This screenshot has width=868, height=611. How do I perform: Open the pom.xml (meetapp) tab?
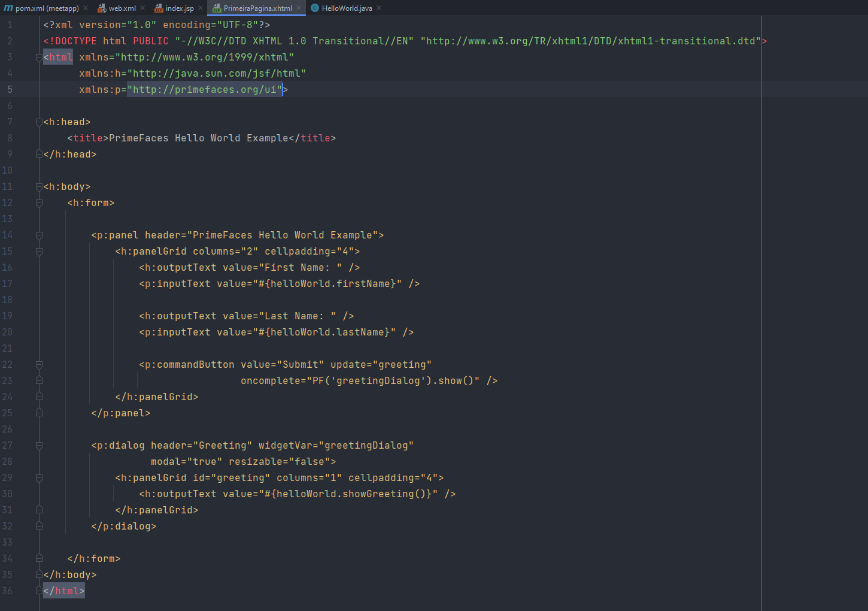[47, 8]
